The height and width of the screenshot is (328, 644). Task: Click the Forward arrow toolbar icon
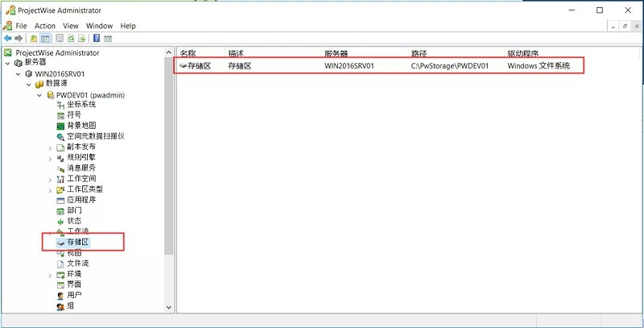pyautogui.click(x=19, y=38)
